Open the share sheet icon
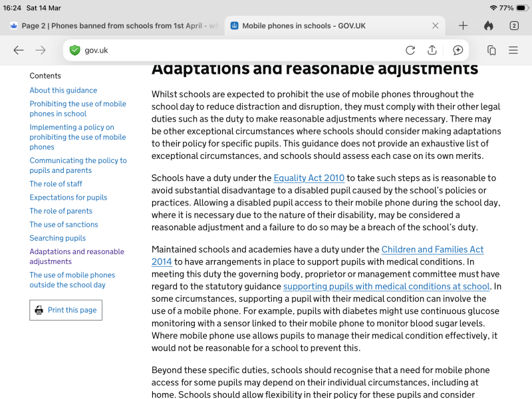 [432, 51]
